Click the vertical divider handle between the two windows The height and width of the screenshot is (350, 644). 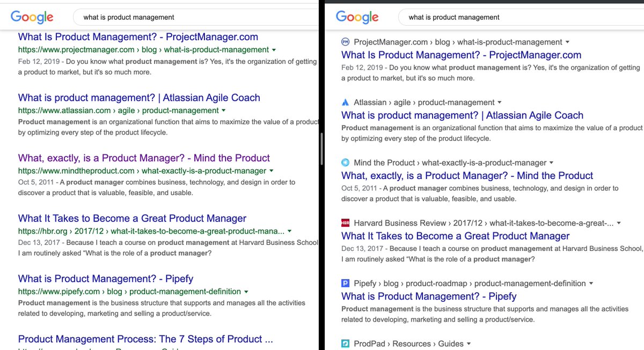(x=321, y=149)
